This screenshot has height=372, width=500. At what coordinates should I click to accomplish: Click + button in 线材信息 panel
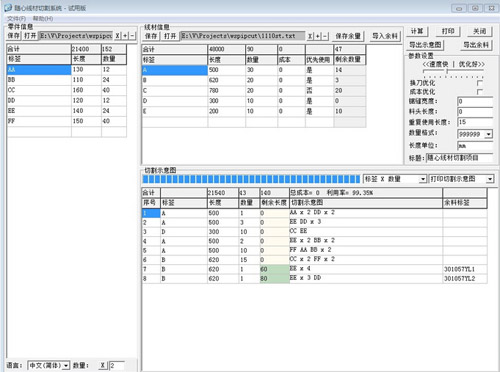coord(317,36)
